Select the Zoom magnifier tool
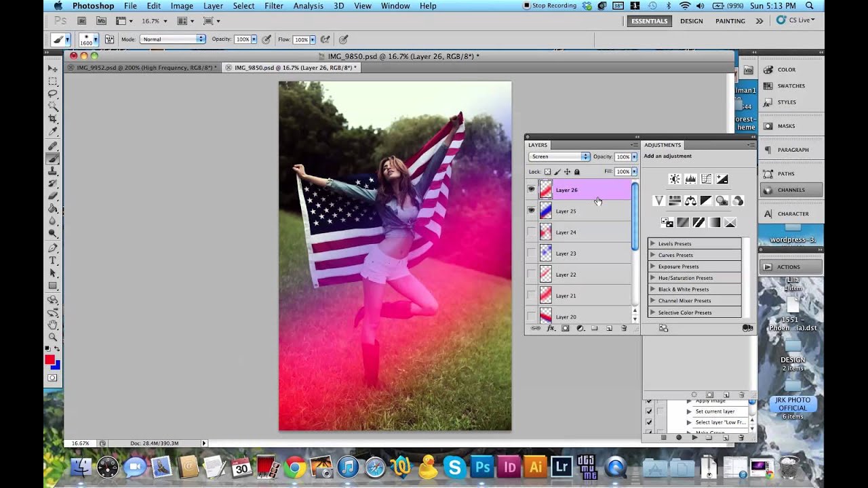Image resolution: width=868 pixels, height=488 pixels. [x=53, y=337]
